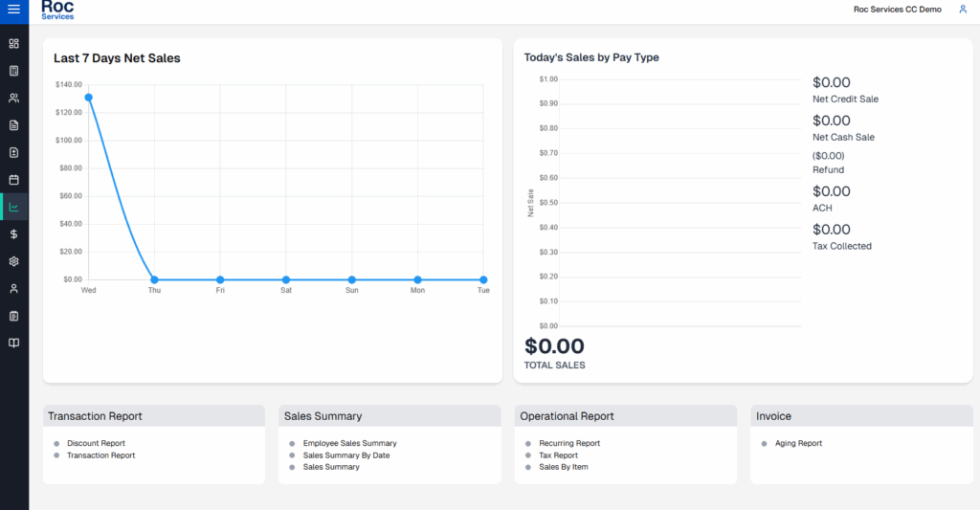Go to the Tax Report

pos(558,455)
